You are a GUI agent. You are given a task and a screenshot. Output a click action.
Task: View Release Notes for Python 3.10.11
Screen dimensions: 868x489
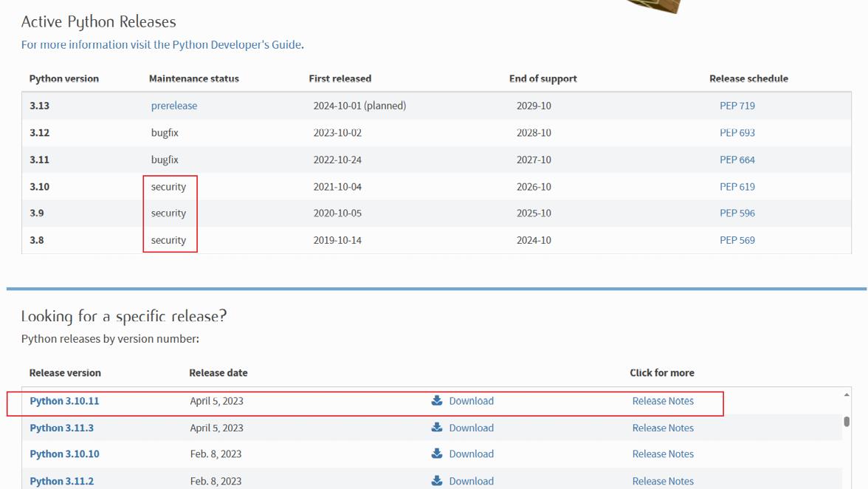(663, 401)
